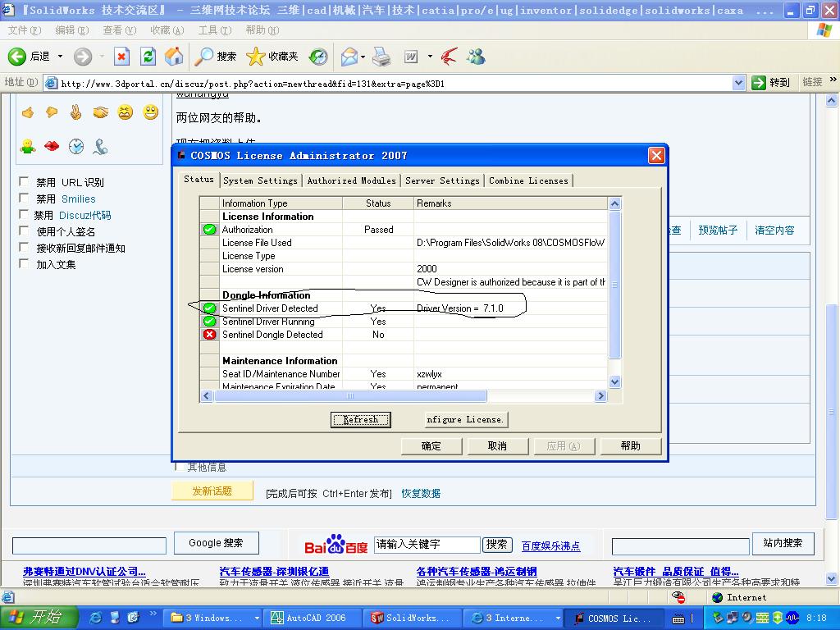This screenshot has height=630, width=840.
Task: Click the license list vertical scrollbar thumb
Action: point(614,285)
